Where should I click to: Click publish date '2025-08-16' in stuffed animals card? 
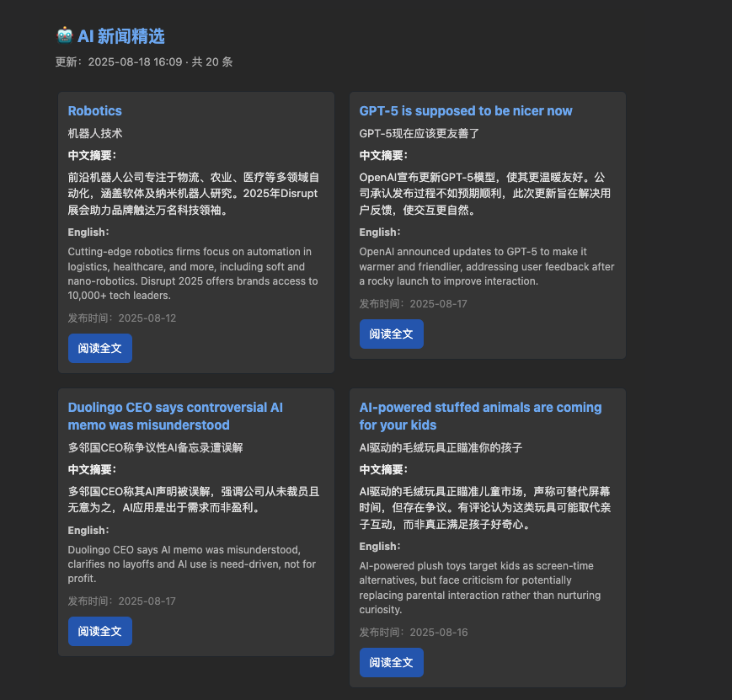click(438, 633)
